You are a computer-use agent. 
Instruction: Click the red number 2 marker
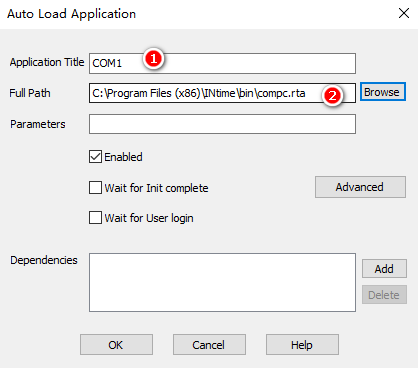point(332,96)
